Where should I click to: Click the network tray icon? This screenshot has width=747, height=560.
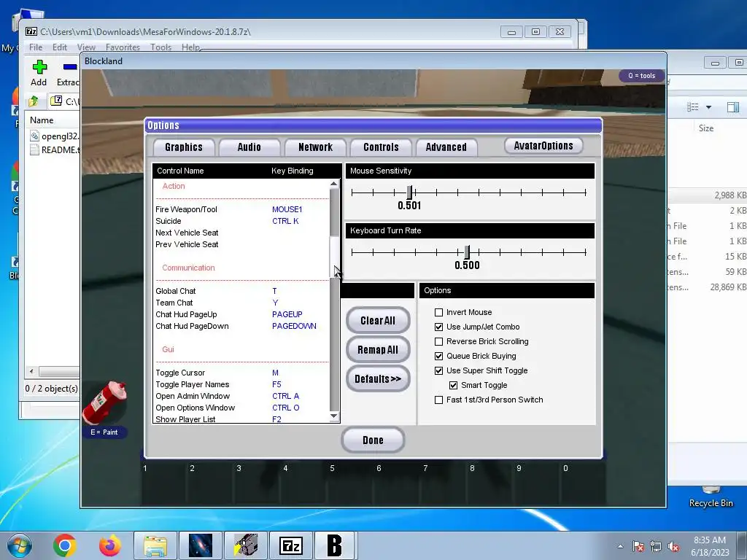click(x=656, y=546)
